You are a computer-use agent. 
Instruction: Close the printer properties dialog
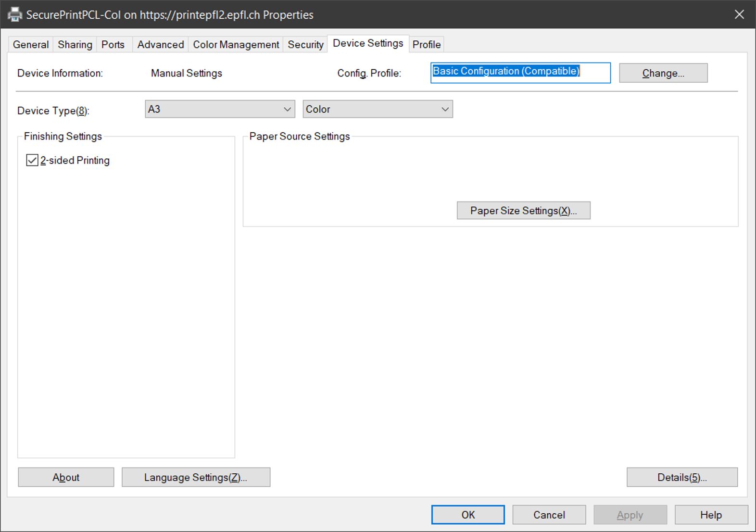[739, 14]
